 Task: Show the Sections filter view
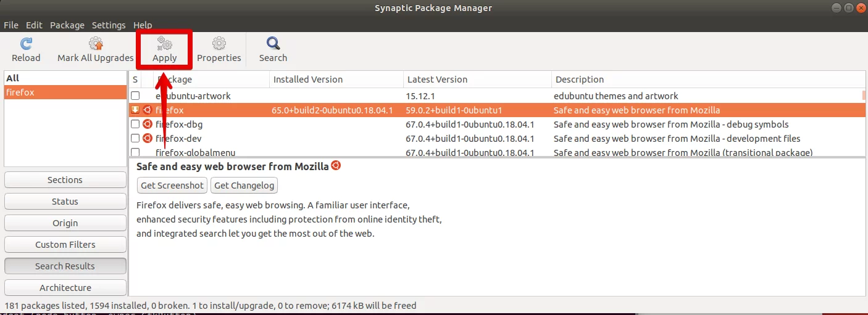pos(65,180)
